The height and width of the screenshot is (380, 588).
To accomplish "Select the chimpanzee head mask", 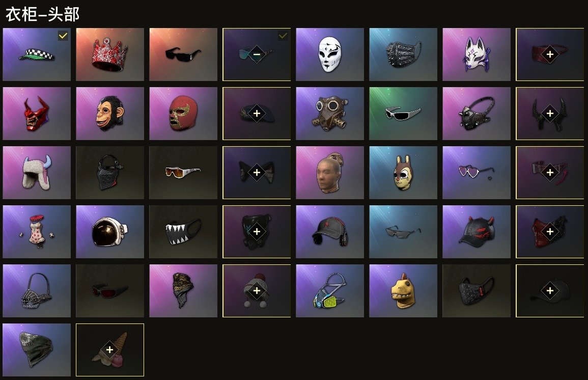I will click(x=110, y=114).
